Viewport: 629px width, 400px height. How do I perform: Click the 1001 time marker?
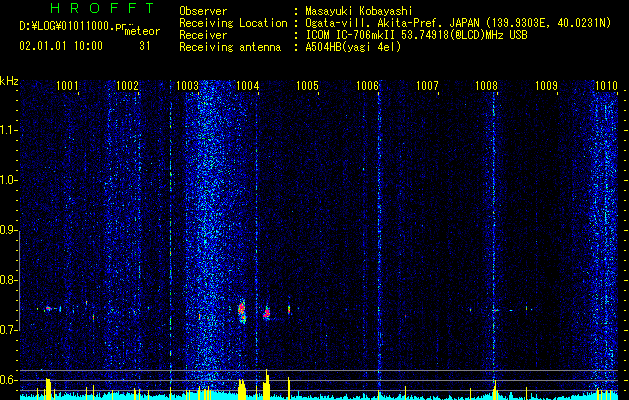67,85
